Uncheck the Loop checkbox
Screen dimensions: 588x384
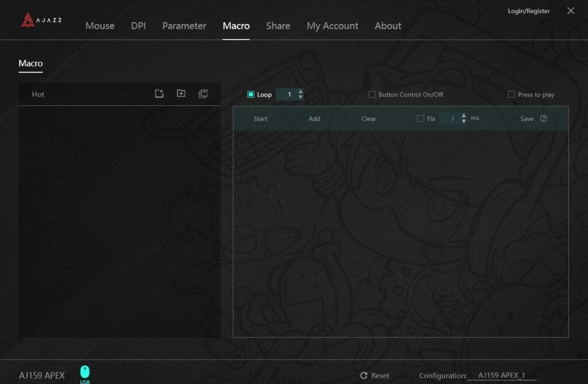pos(251,94)
